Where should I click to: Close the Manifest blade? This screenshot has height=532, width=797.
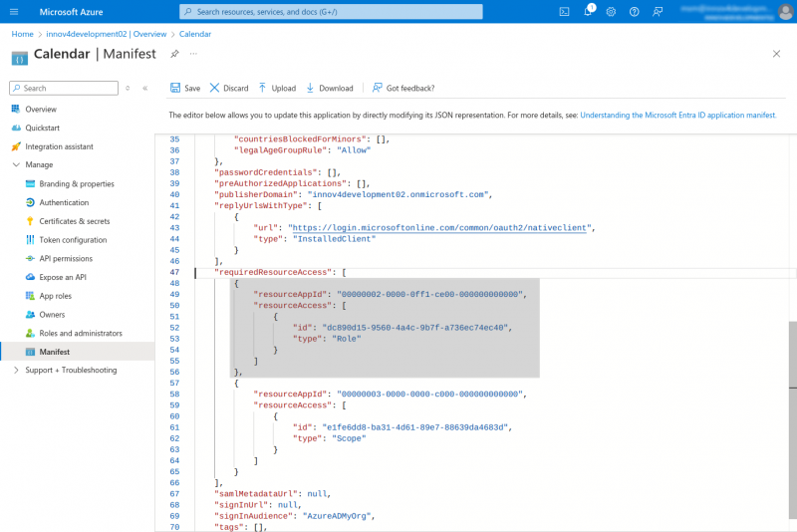[776, 54]
